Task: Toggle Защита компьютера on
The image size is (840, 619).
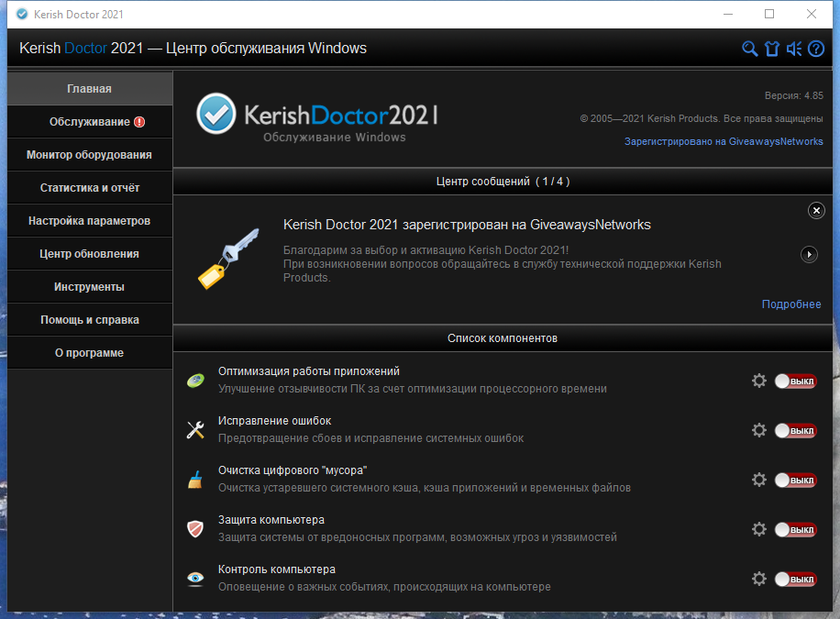Action: click(x=794, y=530)
